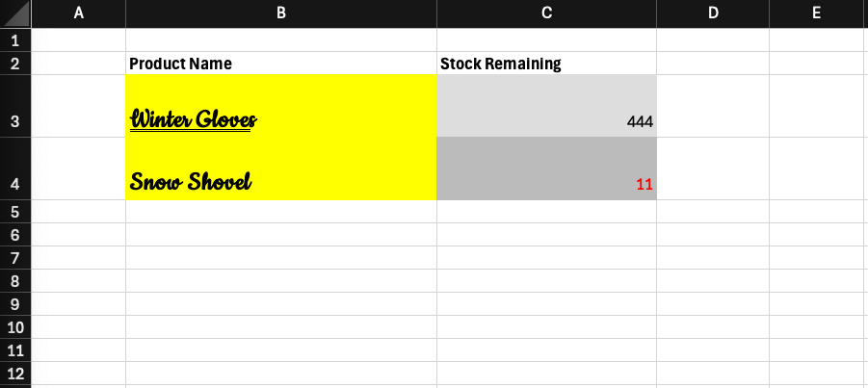The image size is (868, 388).
Task: Select row 1 header
Action: [x=15, y=39]
